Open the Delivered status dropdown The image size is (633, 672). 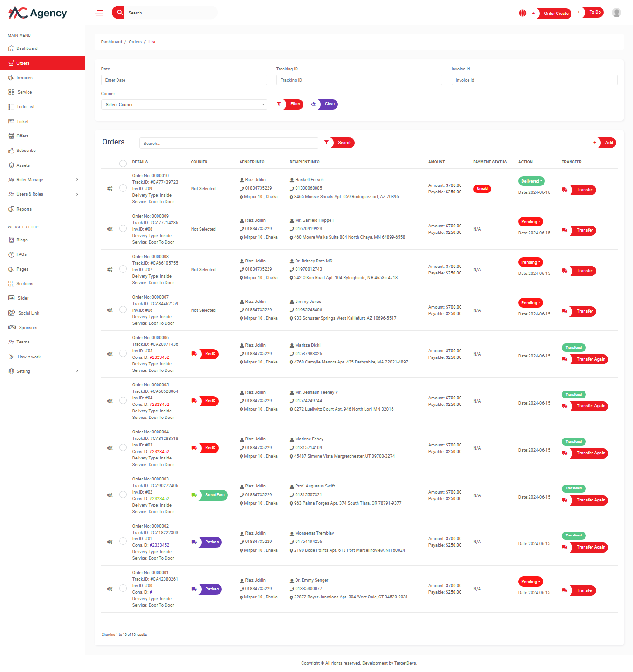pos(531,181)
